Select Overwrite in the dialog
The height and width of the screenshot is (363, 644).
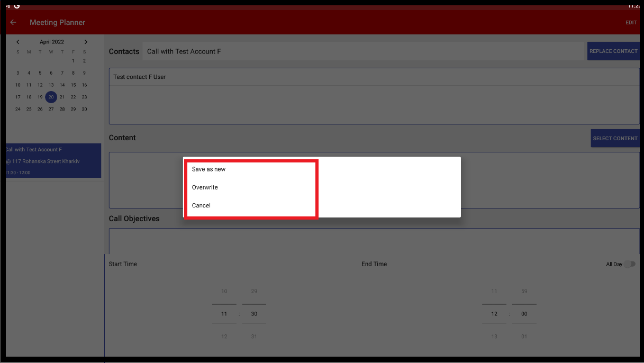205,187
